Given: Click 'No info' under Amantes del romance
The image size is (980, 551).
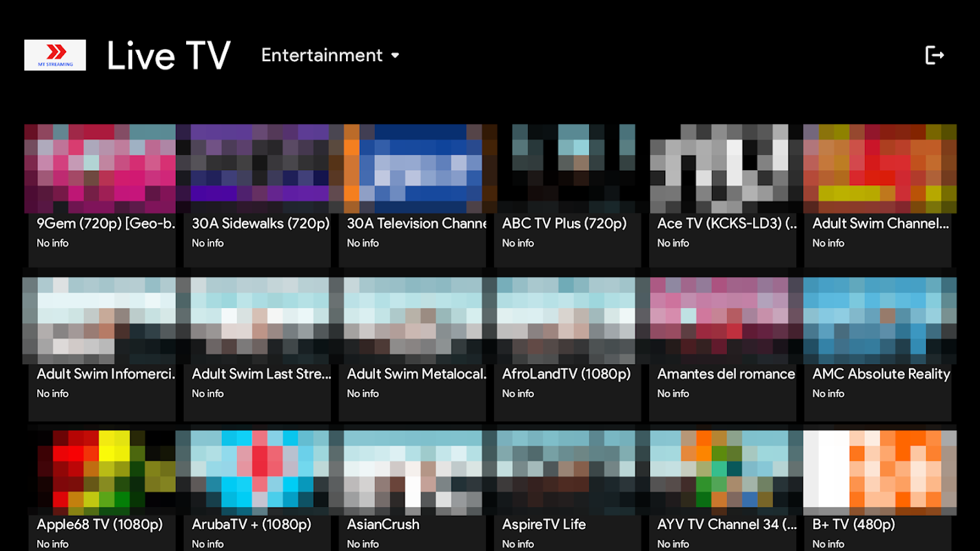Looking at the screenshot, I should tap(673, 394).
